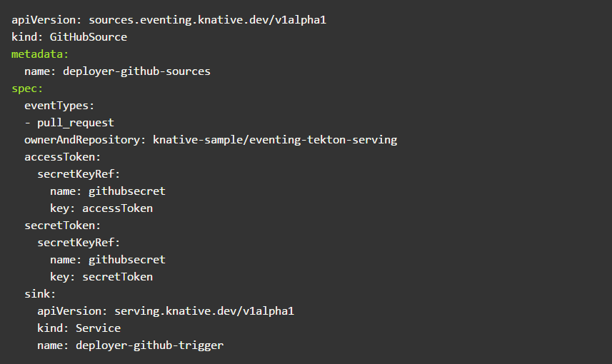
Task: Click the green spec key
Action: tap(27, 89)
